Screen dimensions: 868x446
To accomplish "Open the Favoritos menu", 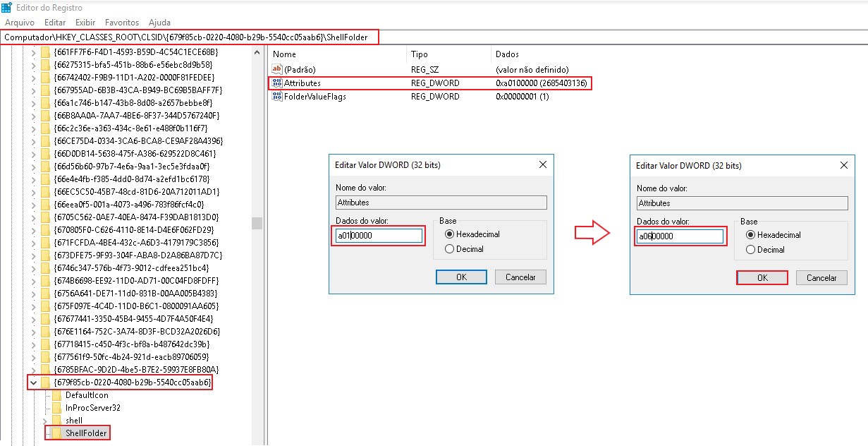I will [x=122, y=23].
